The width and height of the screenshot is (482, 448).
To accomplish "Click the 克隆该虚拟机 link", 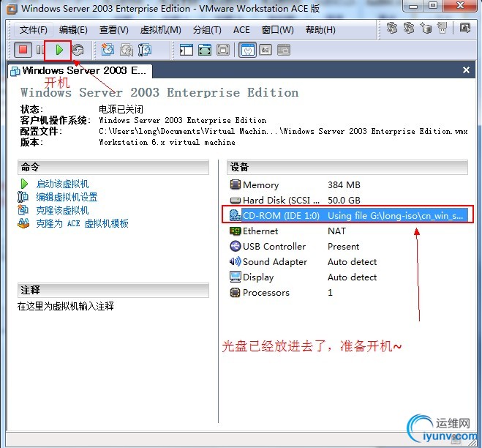I will click(x=62, y=210).
